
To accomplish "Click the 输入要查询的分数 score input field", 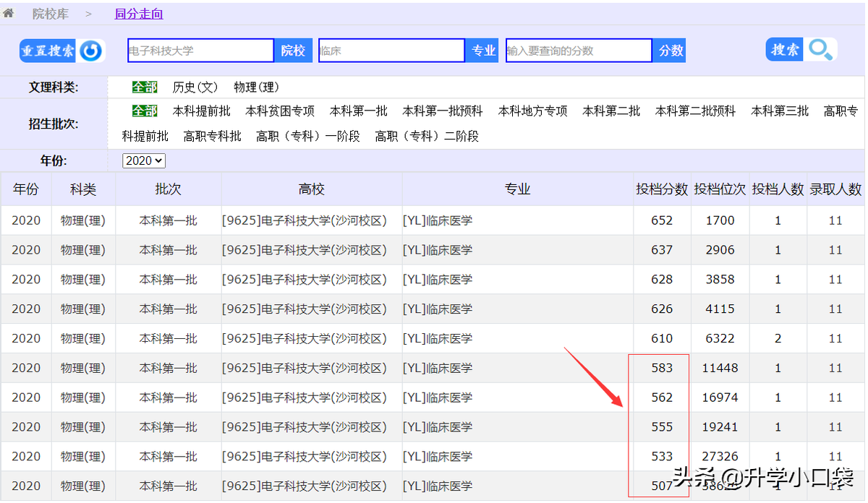I will point(578,51).
